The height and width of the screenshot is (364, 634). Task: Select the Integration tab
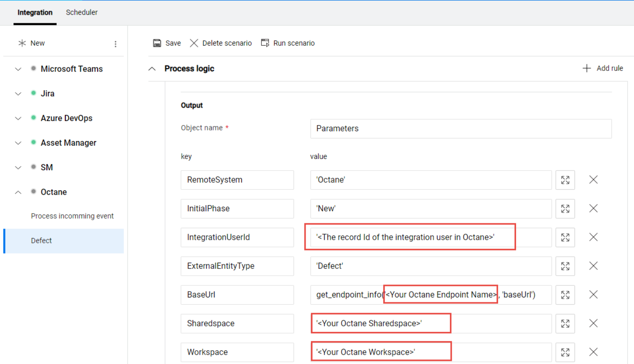35,13
